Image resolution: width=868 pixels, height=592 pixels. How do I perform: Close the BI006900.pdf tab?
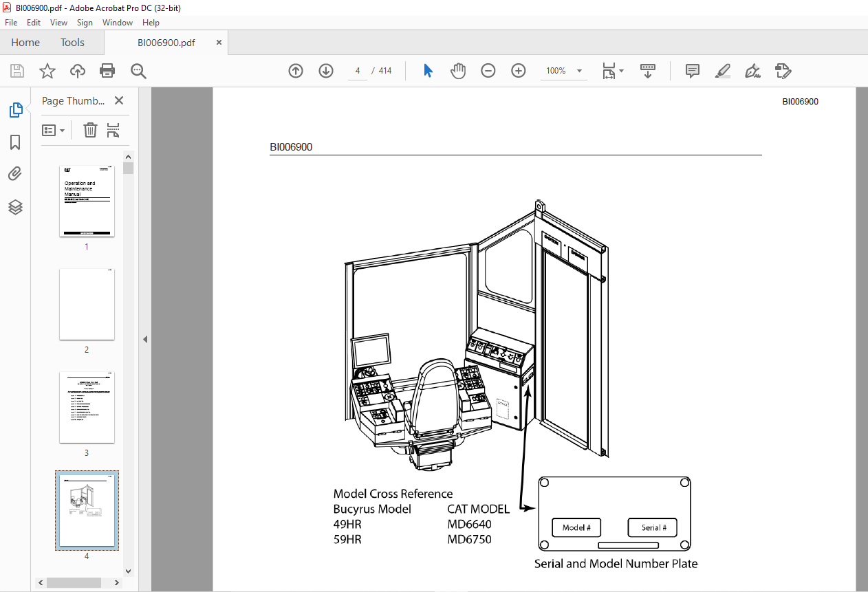219,43
